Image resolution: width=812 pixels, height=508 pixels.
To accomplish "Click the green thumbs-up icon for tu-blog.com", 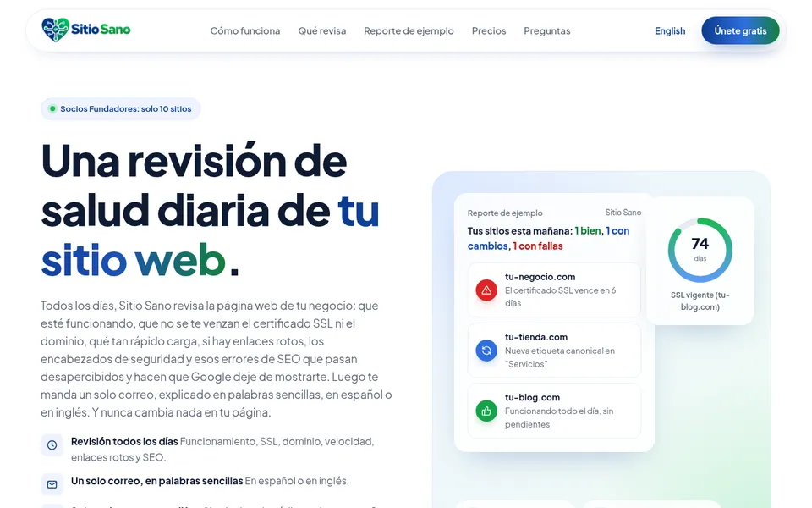I will point(486,411).
